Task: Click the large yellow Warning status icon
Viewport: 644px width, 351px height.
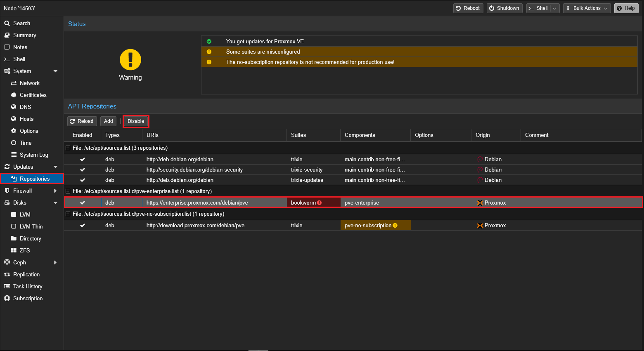Action: (x=130, y=60)
